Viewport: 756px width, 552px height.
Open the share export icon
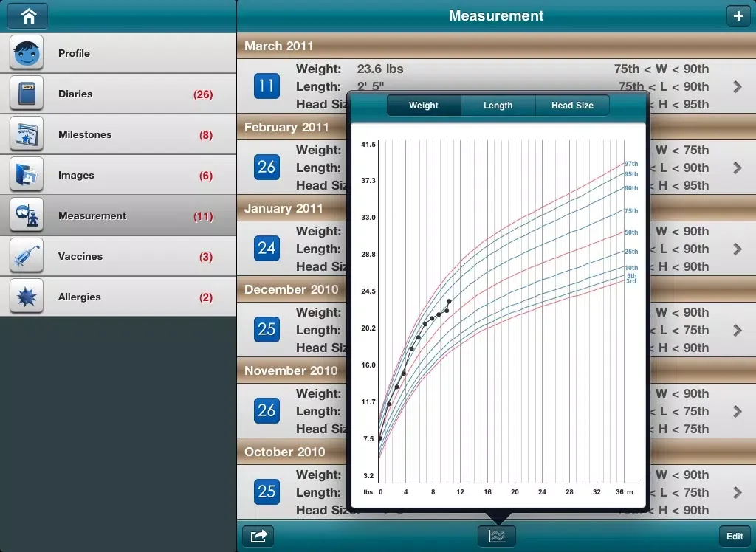tap(258, 536)
